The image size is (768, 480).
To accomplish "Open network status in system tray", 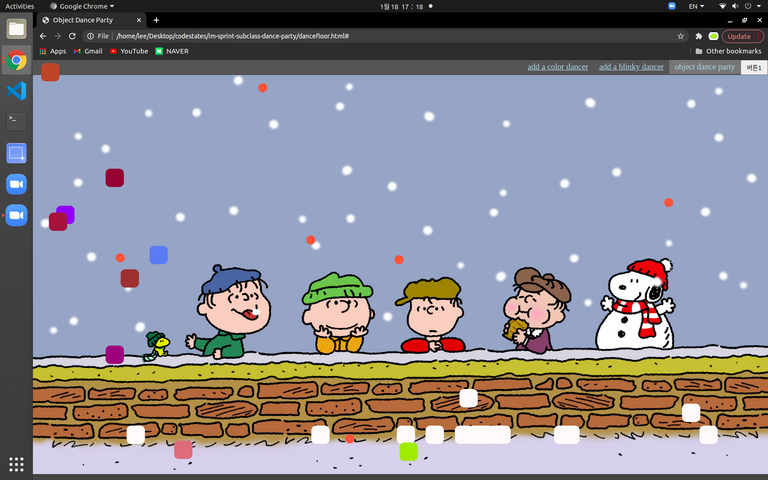I will (722, 6).
